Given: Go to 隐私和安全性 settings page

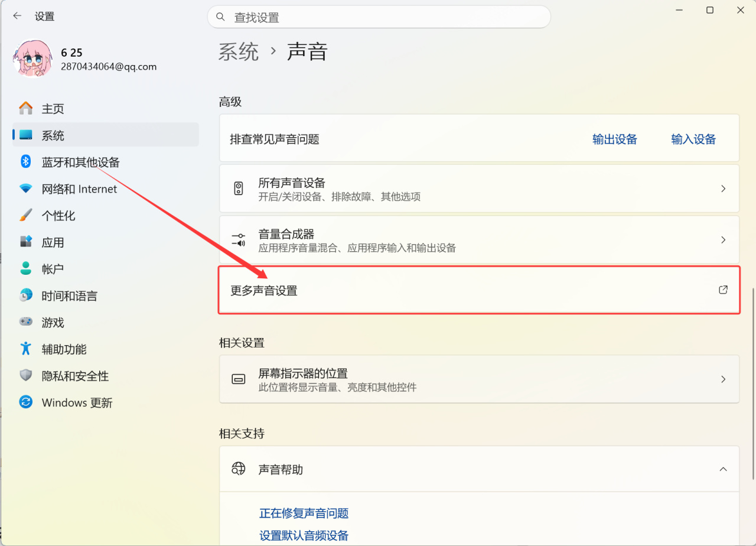Looking at the screenshot, I should 75,376.
